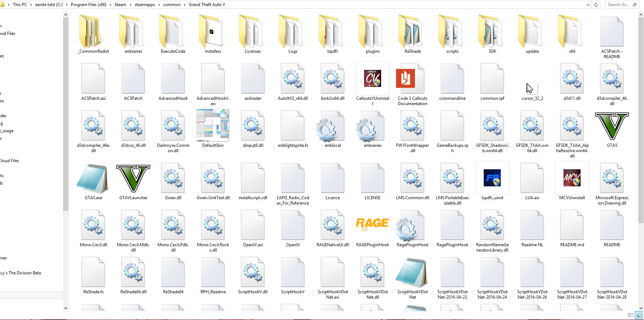Image resolution: width=644 pixels, height=320 pixels.
Task: Select the 'RPH_Readme' file name
Action: click(x=213, y=292)
